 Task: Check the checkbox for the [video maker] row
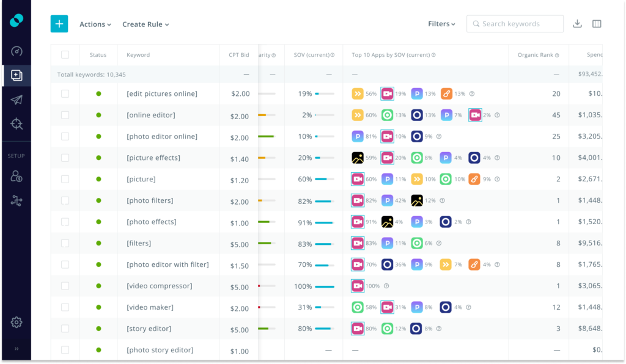click(65, 307)
